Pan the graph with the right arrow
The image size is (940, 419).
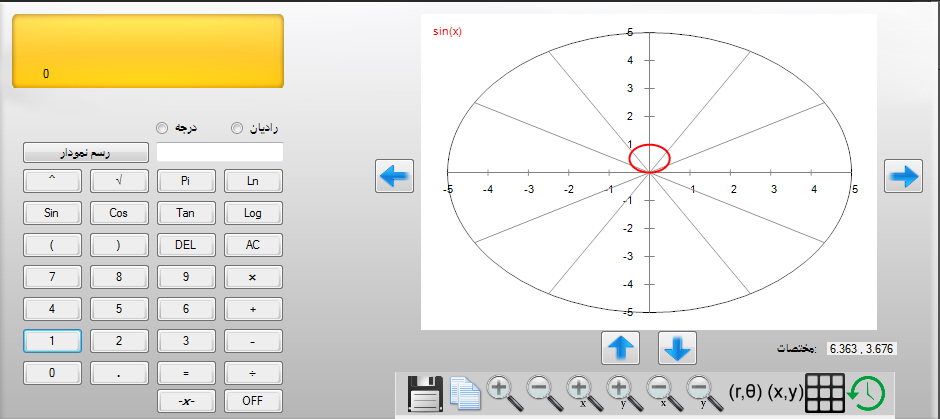pos(903,176)
